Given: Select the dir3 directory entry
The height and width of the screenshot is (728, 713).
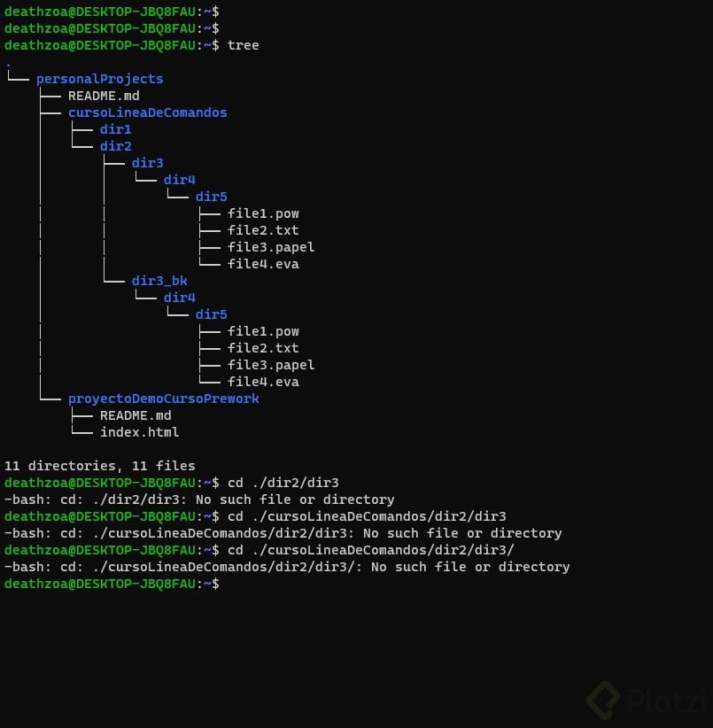Looking at the screenshot, I should click(148, 162).
